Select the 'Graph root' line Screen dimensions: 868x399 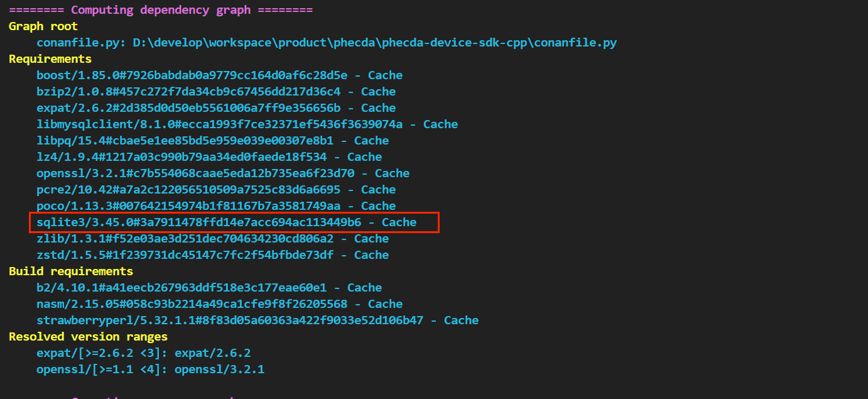[x=43, y=26]
